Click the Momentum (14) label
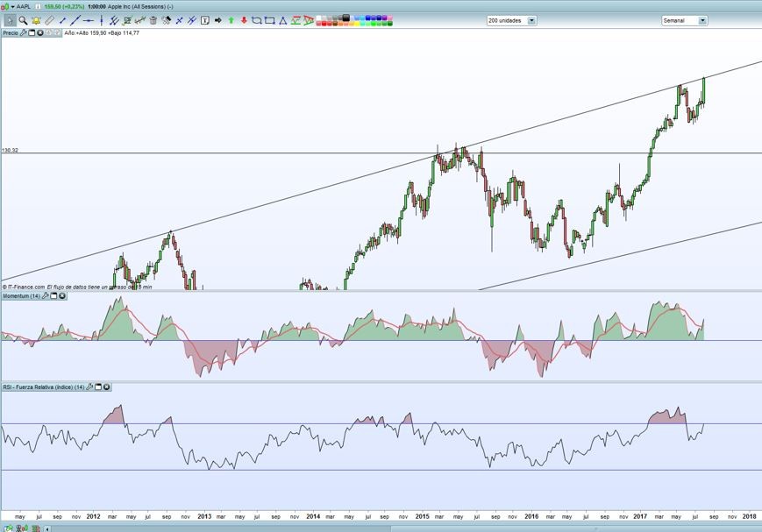Image resolution: width=762 pixels, height=532 pixels. (x=21, y=296)
